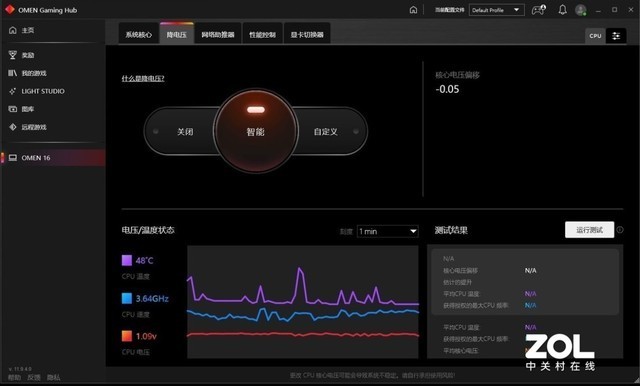640x386 pixels.
Task: Expand the 1 min time scale dropdown
Action: (387, 231)
